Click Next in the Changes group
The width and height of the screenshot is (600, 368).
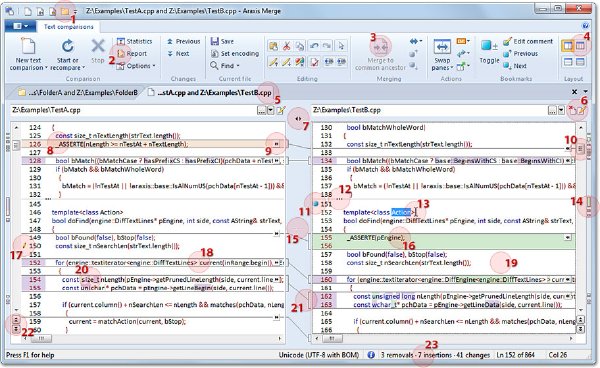(178, 54)
